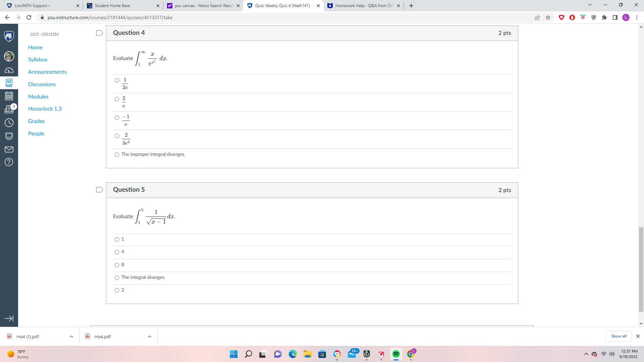This screenshot has width=644, height=362.
Task: Expand the Hw4.pdf download options
Action: pos(149,337)
